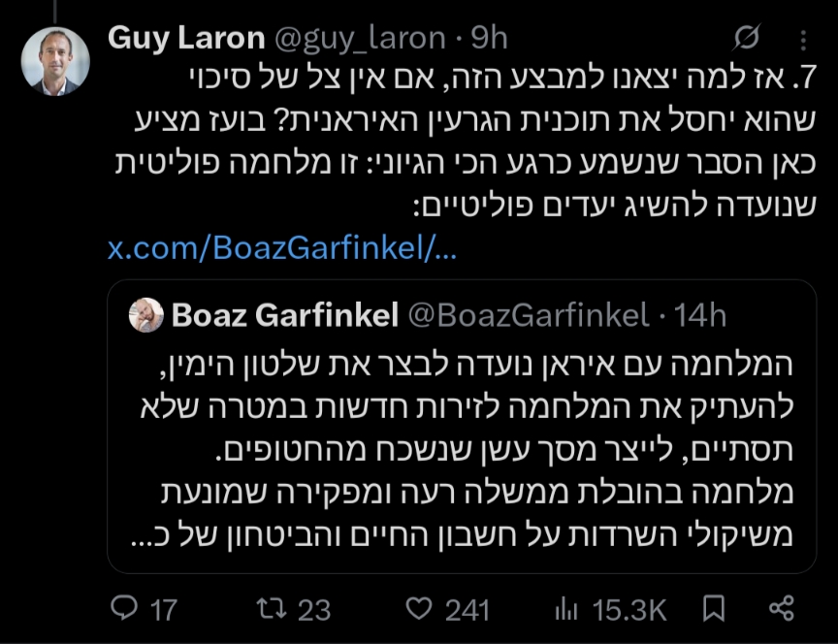This screenshot has height=644, width=838.
Task: Click the Guy Laron display name
Action: pos(185,38)
